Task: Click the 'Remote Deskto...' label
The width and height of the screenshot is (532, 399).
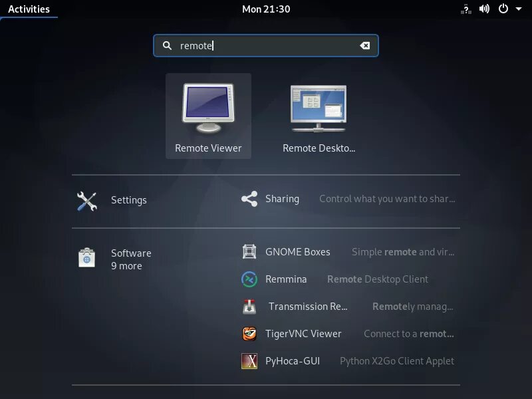Action: point(319,148)
